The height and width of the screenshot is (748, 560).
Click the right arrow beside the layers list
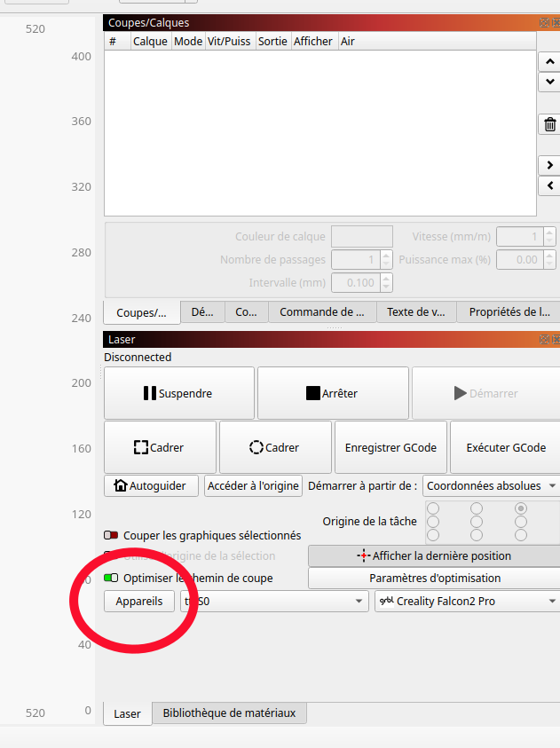click(x=550, y=165)
